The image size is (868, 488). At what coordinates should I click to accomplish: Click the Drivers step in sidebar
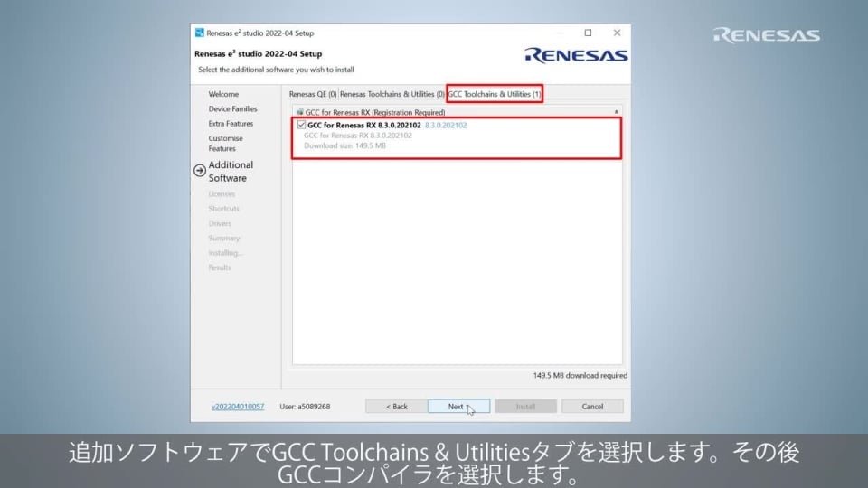(220, 223)
